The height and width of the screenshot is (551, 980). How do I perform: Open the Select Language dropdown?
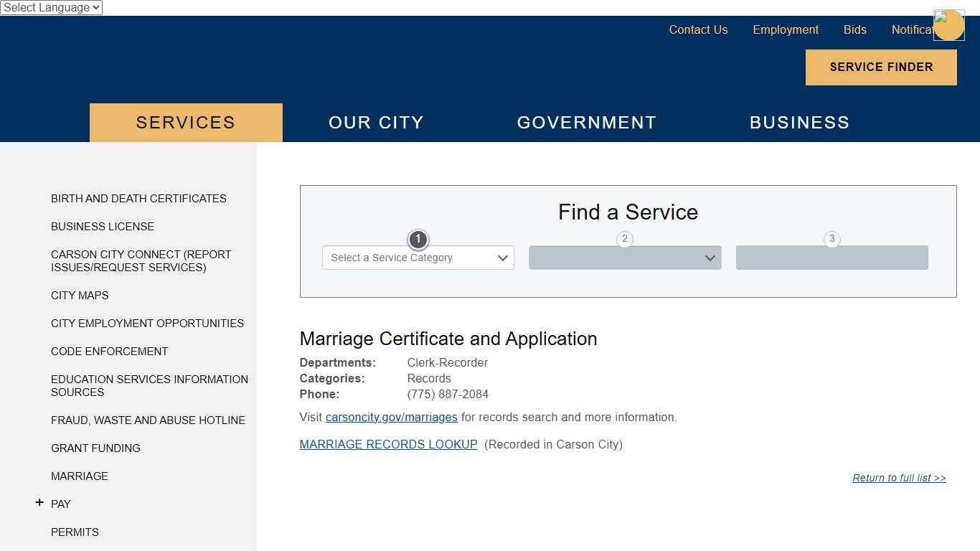[x=51, y=7]
